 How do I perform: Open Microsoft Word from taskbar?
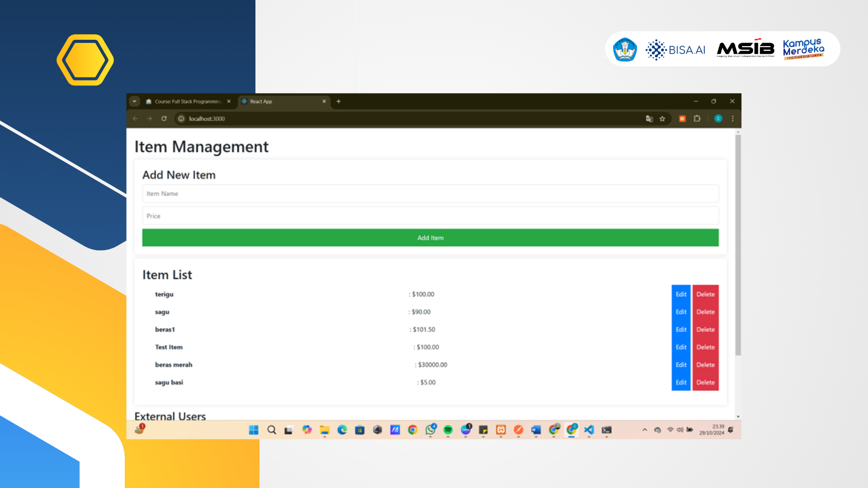[x=536, y=430]
